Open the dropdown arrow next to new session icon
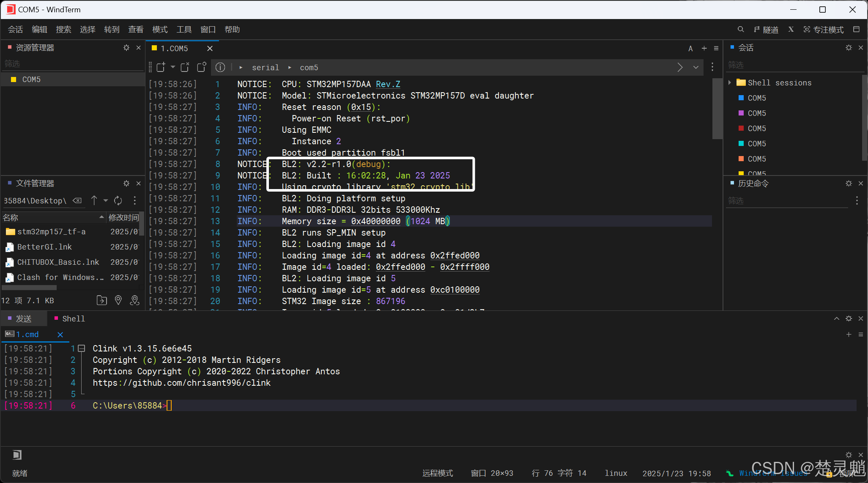Viewport: 868px width, 483px height. click(x=173, y=67)
